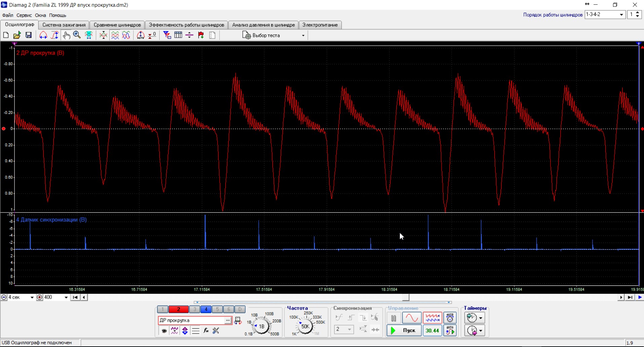
Task: Expand cylinder firing order 1-3-4-2 dropdown
Action: coord(621,14)
